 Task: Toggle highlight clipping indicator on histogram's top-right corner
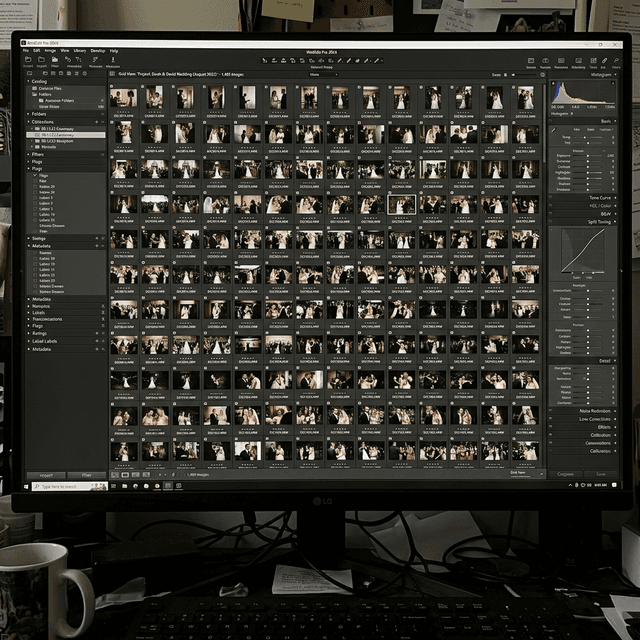pos(612,83)
